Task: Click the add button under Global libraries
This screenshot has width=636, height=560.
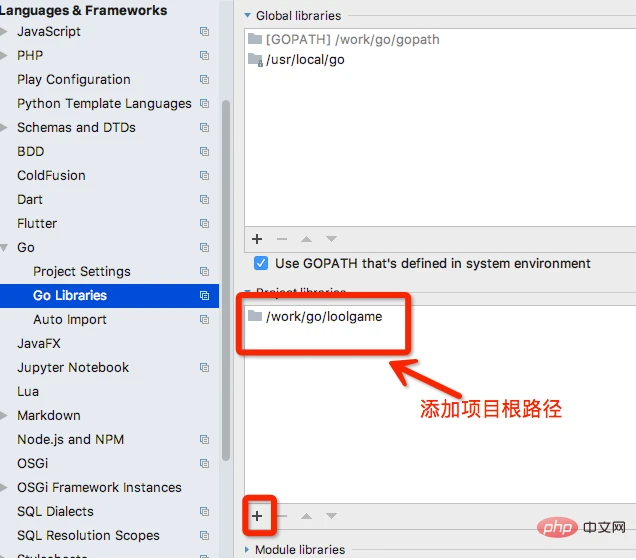Action: [257, 239]
